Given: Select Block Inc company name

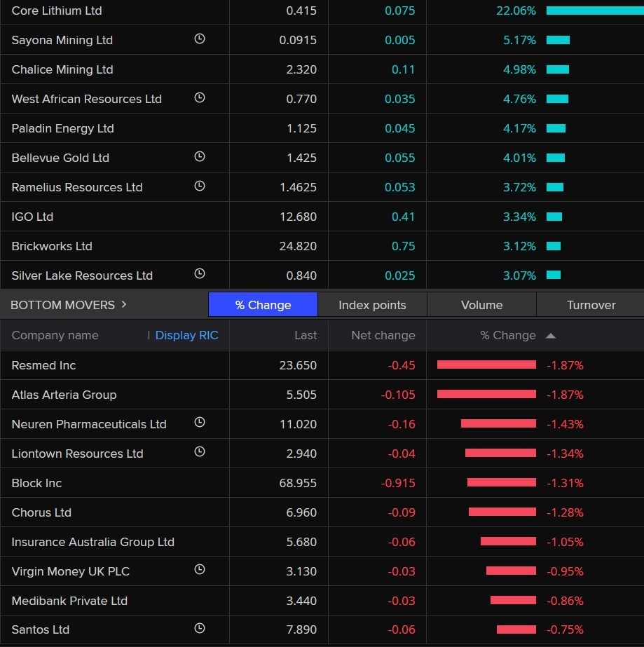Looking at the screenshot, I should (x=36, y=483).
